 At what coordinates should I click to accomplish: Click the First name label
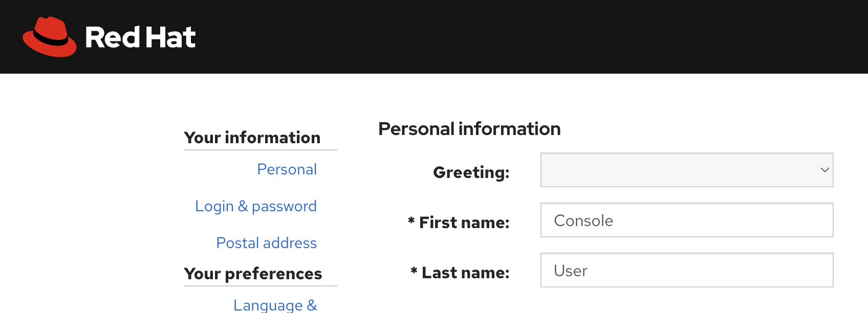tap(464, 222)
